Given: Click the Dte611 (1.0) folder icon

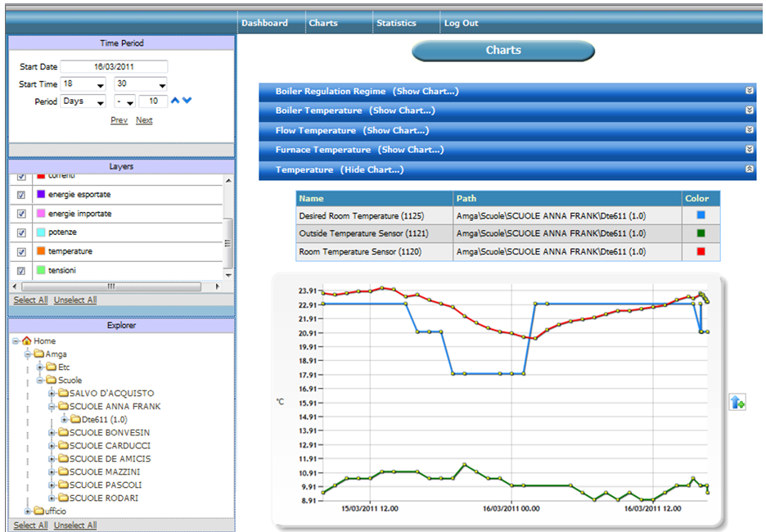Looking at the screenshot, I should (75, 420).
